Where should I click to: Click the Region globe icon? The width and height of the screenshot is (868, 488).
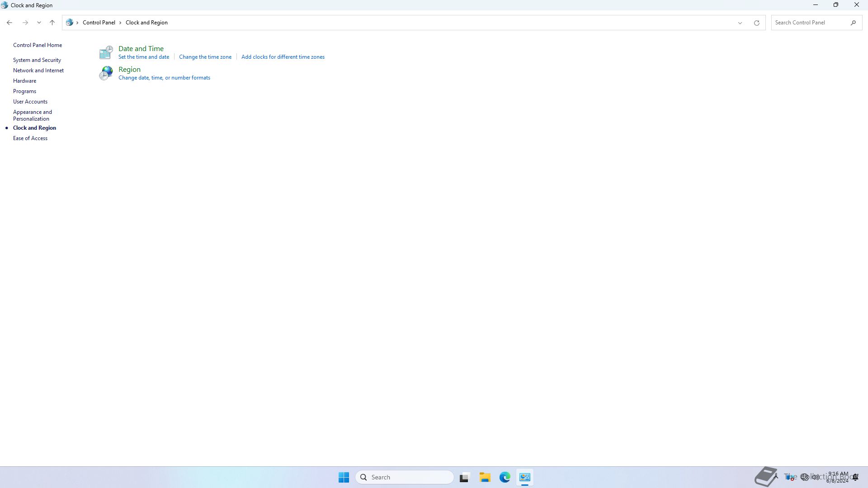click(x=106, y=73)
